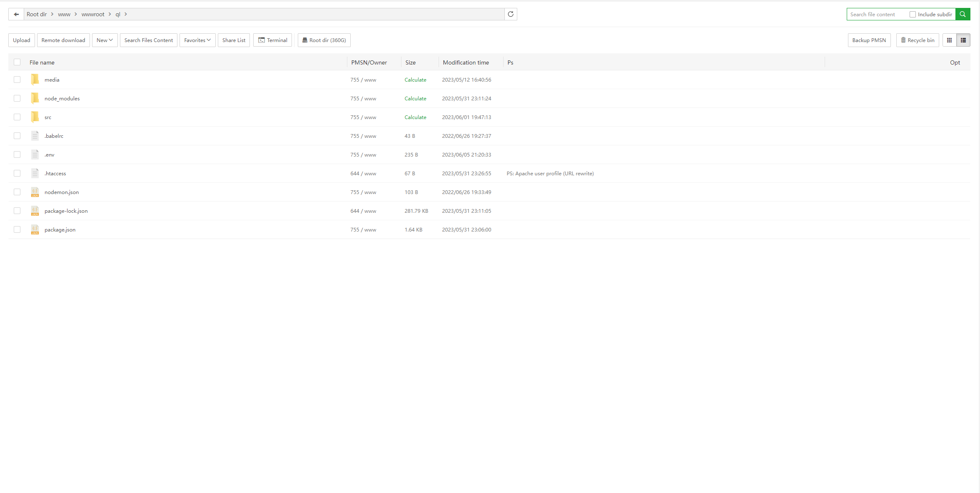Viewport: 980px width, 493px height.
Task: Expand the Favorites dropdown
Action: click(x=197, y=40)
